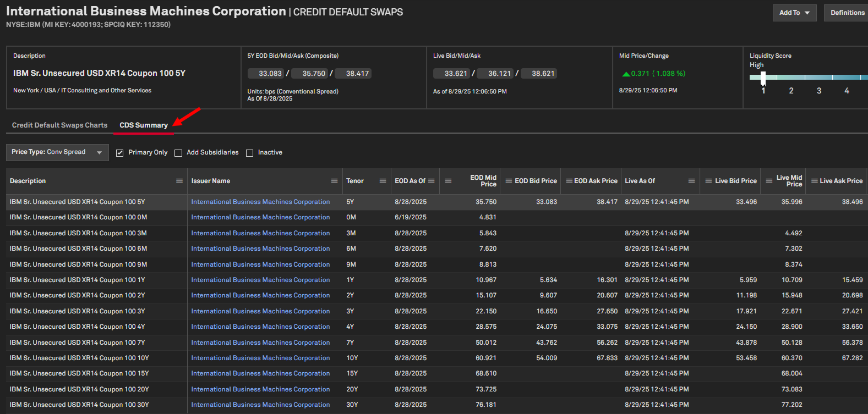Open the Add To dropdown
The width and height of the screenshot is (868, 414).
[x=794, y=13]
